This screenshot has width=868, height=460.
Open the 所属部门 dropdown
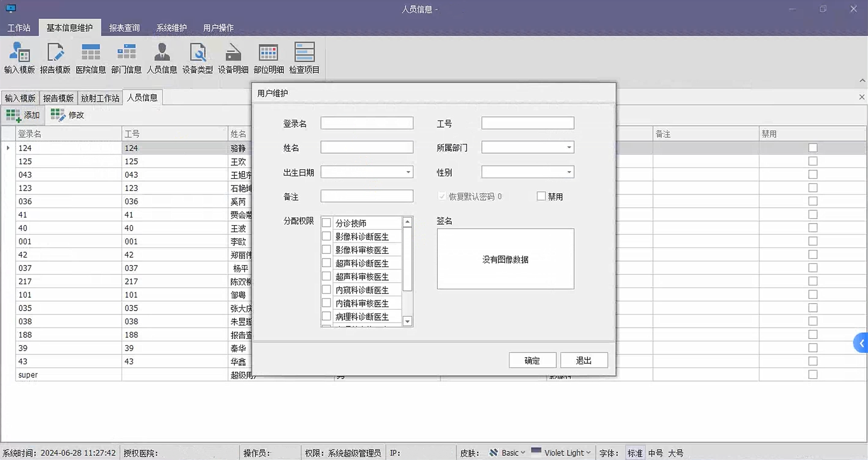pos(569,148)
